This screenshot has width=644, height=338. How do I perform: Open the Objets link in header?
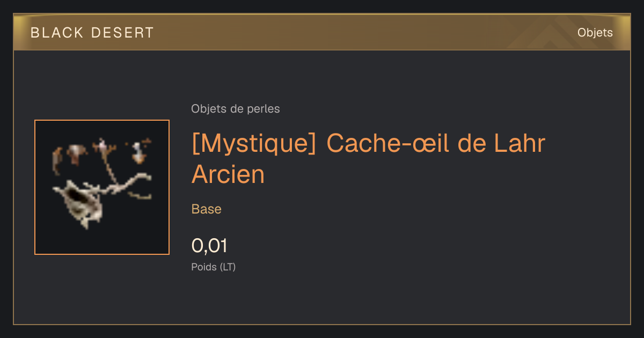coord(595,33)
